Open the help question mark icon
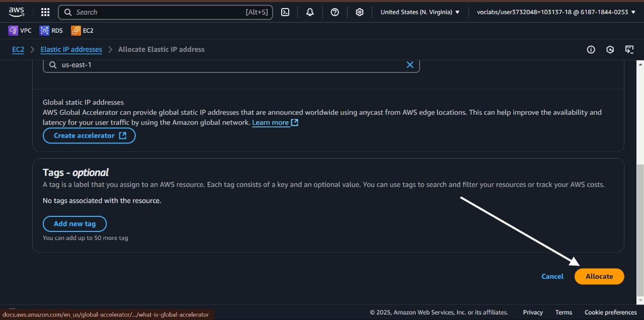Viewport: 644px width, 320px height. tap(335, 12)
